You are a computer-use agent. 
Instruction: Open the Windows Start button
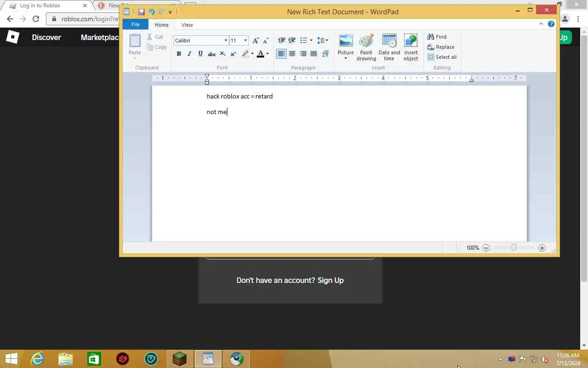pos(11,359)
